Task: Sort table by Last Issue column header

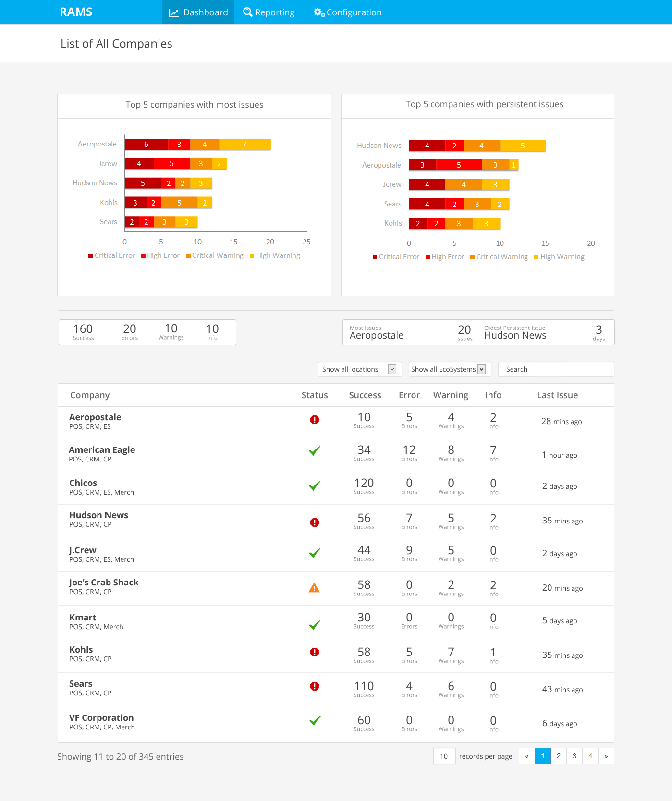Action: tap(557, 395)
